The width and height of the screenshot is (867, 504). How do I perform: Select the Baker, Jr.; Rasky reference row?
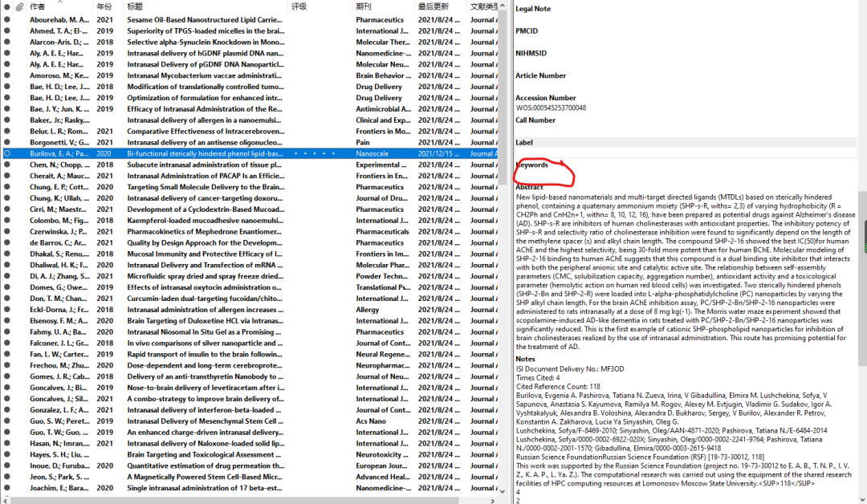250,120
